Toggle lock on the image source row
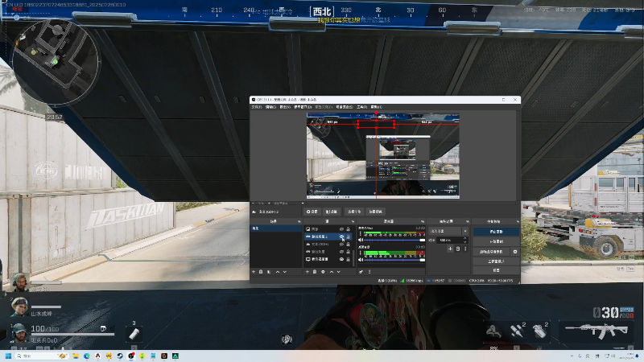This screenshot has width=644, height=362. 349,229
